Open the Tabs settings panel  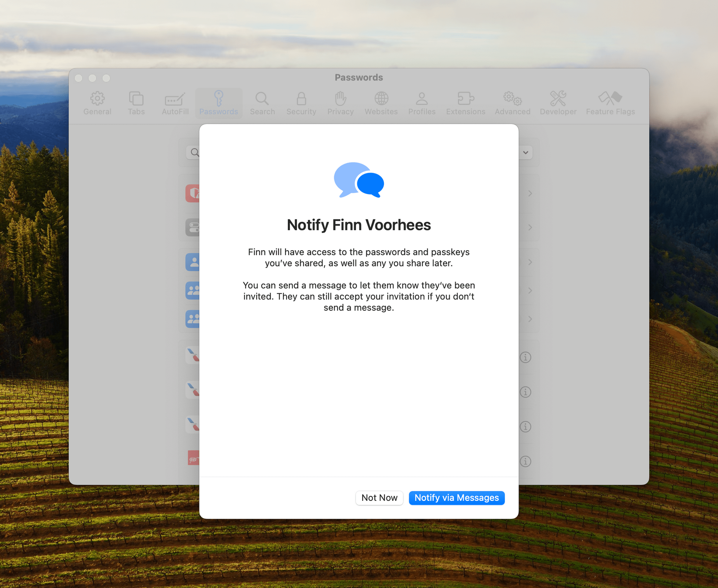click(x=137, y=103)
